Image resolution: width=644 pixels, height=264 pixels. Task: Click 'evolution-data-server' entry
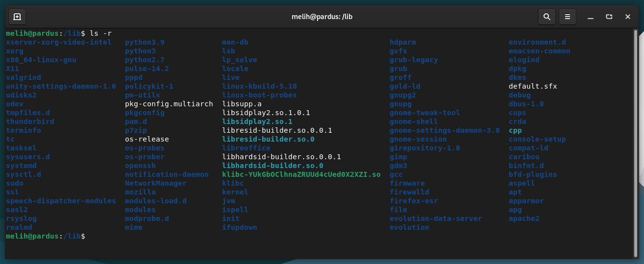436,218
